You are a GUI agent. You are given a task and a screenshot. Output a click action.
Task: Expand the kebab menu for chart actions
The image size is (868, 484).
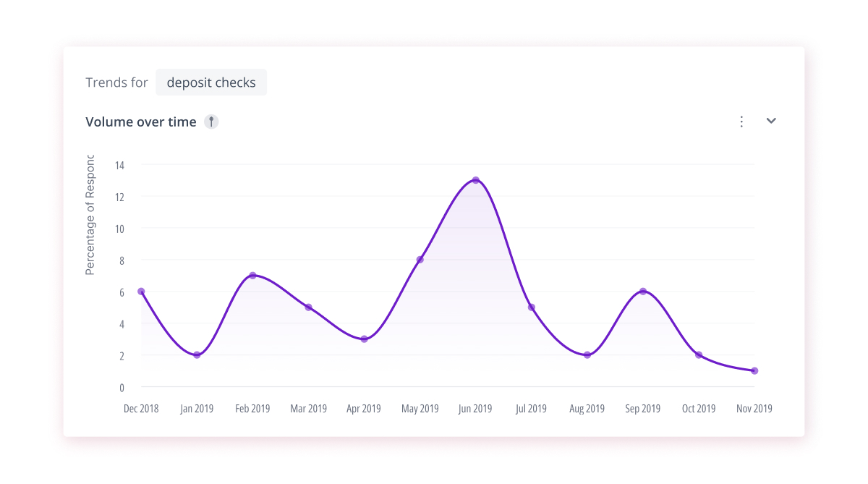(741, 121)
